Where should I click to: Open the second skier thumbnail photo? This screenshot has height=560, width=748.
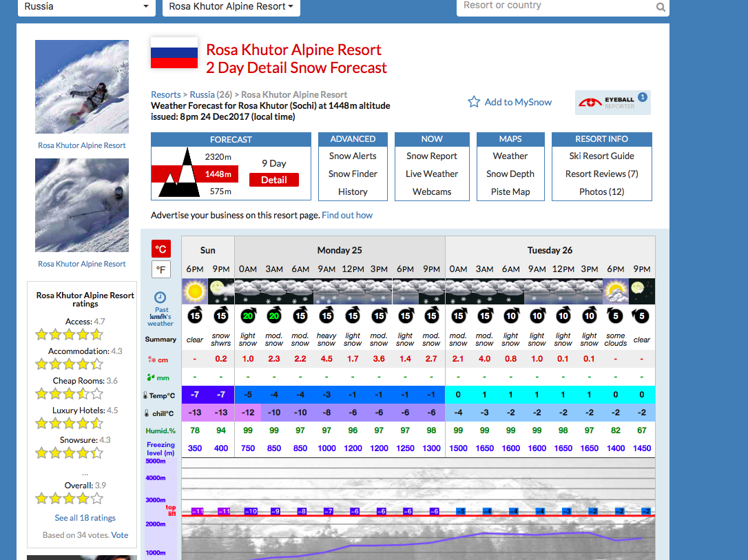pos(81,205)
